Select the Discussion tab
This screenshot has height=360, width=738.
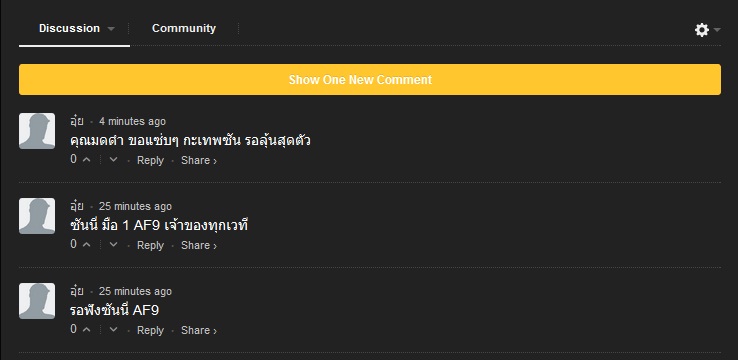pos(69,28)
